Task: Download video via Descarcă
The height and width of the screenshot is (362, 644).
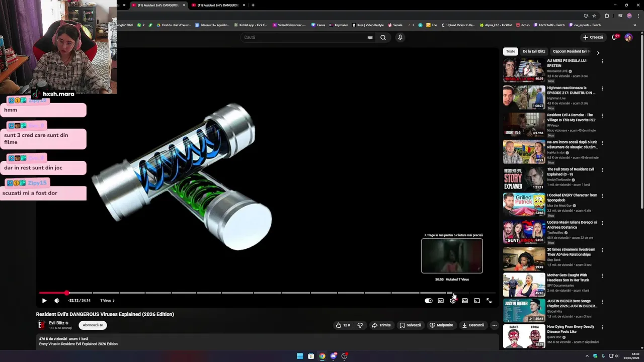Action: (x=473, y=325)
